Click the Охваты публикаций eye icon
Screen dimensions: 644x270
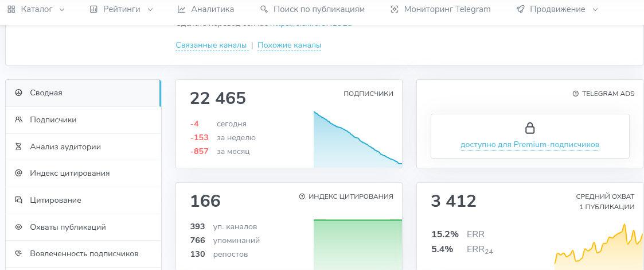[18, 227]
